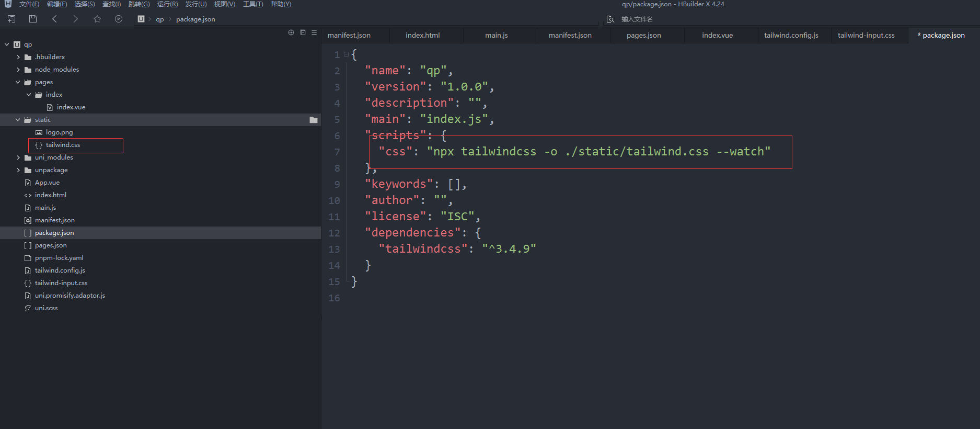
Task: Go forward with the right arrow icon
Action: coord(76,19)
